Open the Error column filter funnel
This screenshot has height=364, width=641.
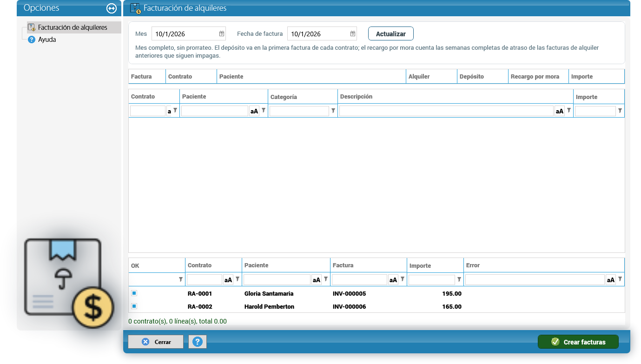click(x=620, y=279)
